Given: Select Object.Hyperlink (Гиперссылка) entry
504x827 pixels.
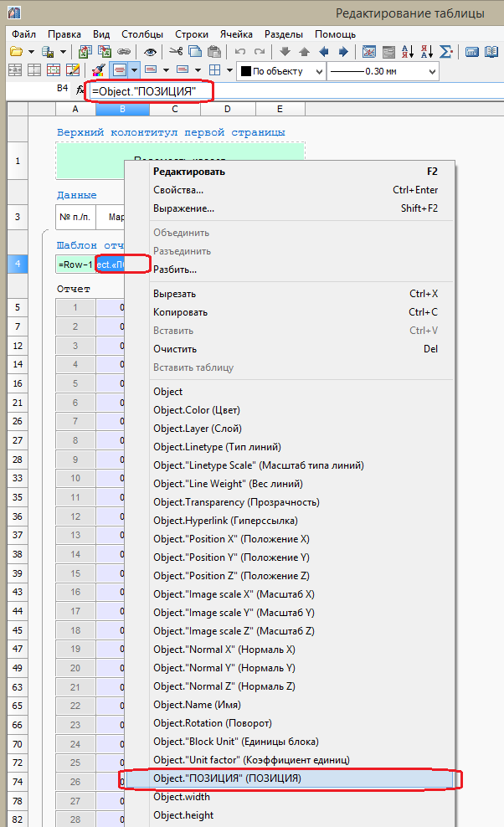Looking at the screenshot, I should click(290, 521).
